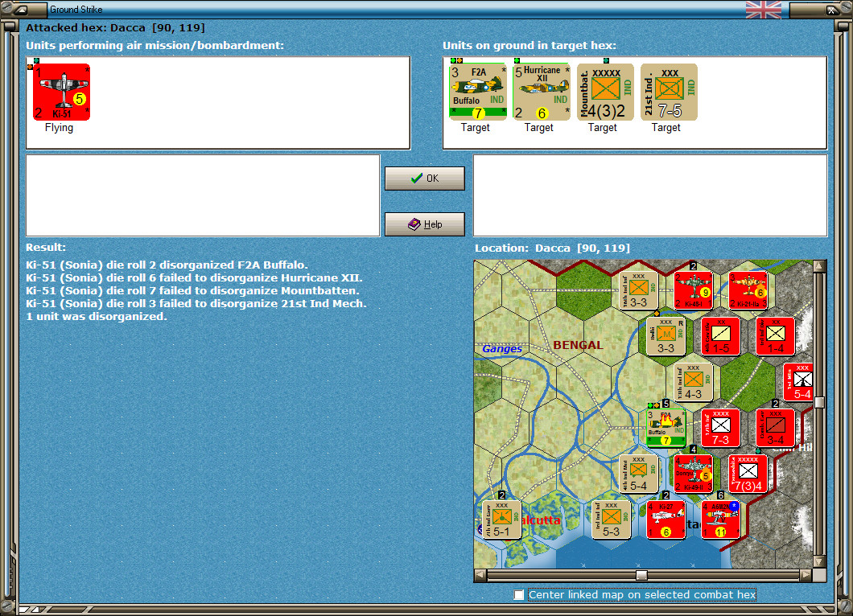Click the result line about 21st Ind Mech

coord(196,303)
